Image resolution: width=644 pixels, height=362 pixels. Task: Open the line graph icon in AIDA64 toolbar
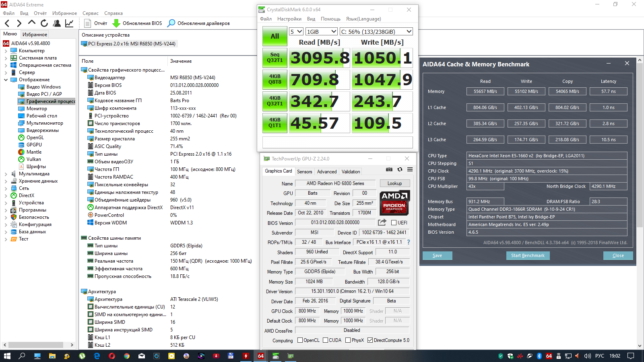coord(69,23)
